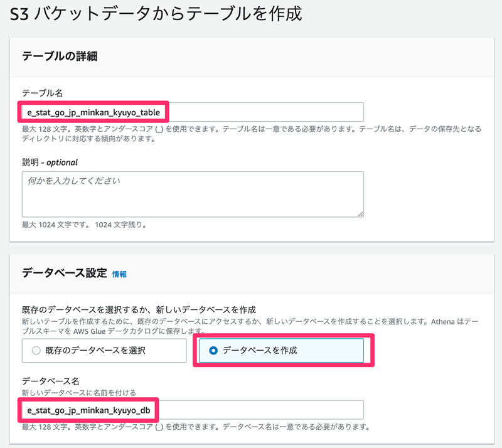Click the データベース設定 section heading
This screenshot has height=448, width=502.
click(x=65, y=273)
